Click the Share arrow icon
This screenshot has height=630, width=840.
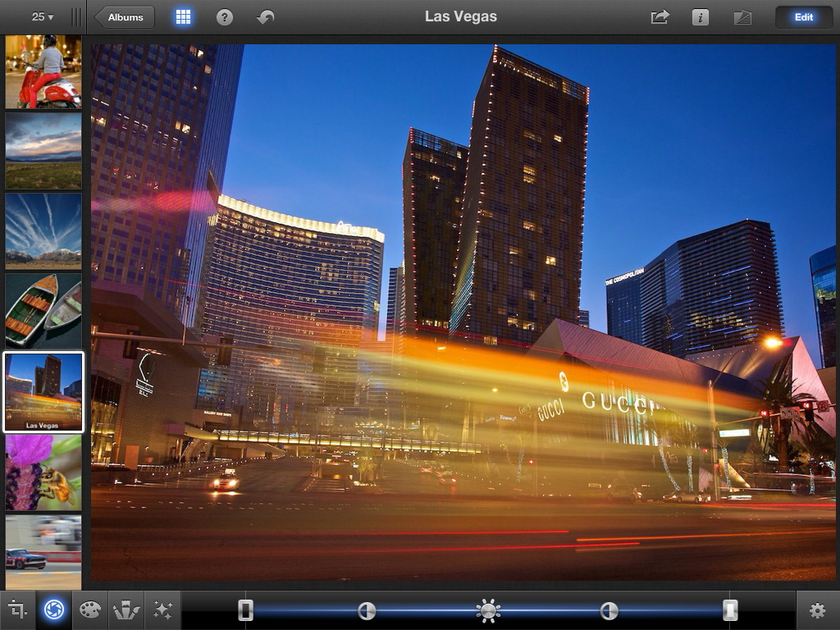pos(660,17)
